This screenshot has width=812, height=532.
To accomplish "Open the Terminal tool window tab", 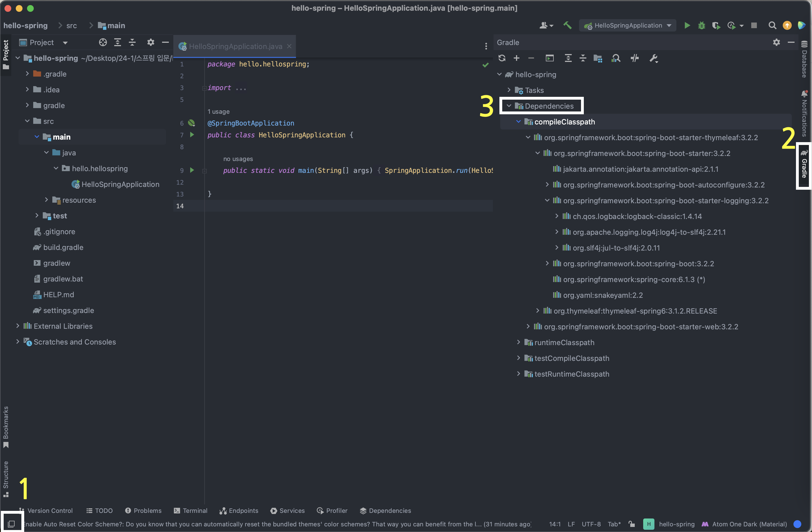I will tap(190, 511).
